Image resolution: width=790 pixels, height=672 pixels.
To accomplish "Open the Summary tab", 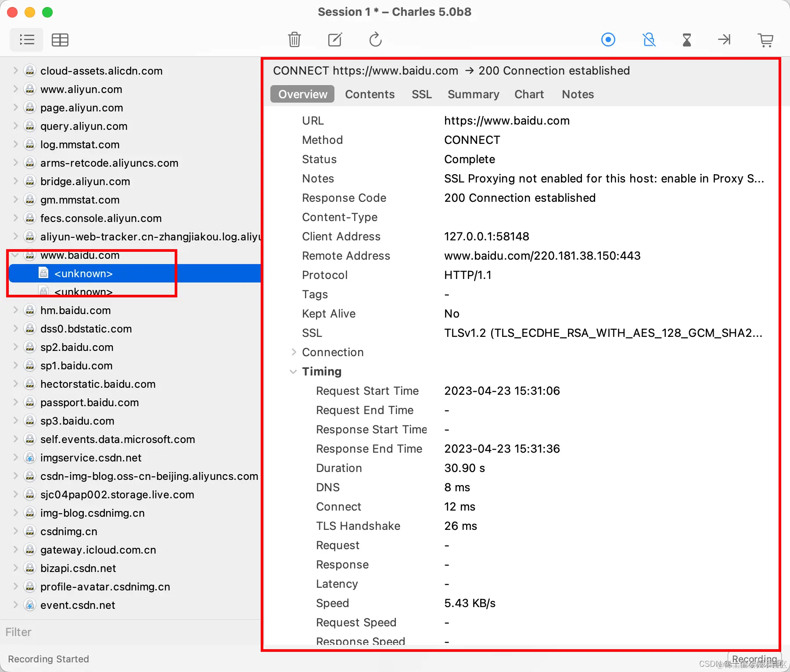I will [474, 94].
